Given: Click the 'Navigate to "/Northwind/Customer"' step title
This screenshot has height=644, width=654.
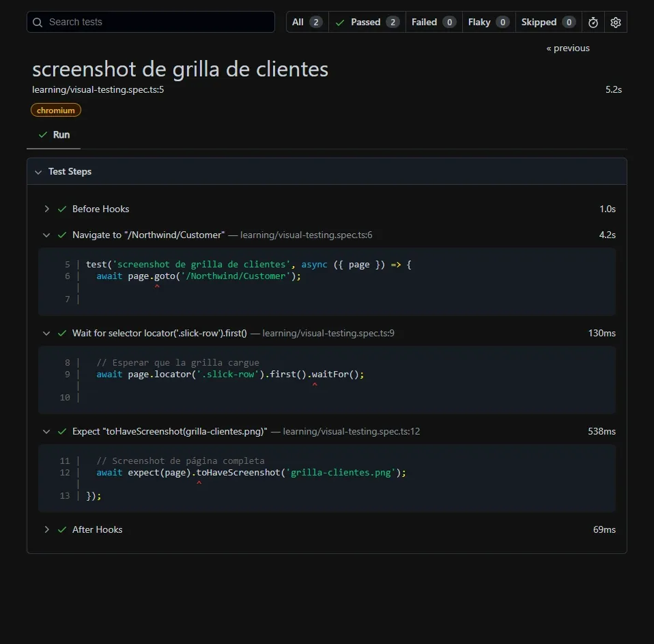Looking at the screenshot, I should [x=149, y=235].
